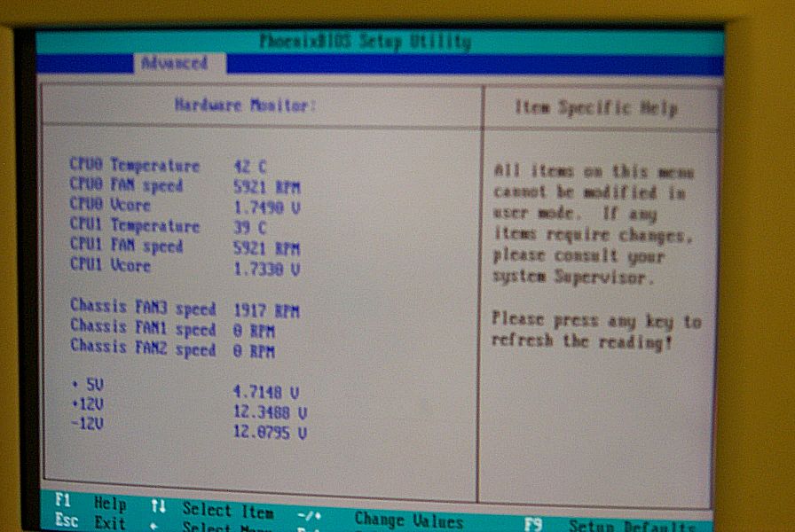
Task: Select the CPU0 FAN speed label
Action: point(126,185)
